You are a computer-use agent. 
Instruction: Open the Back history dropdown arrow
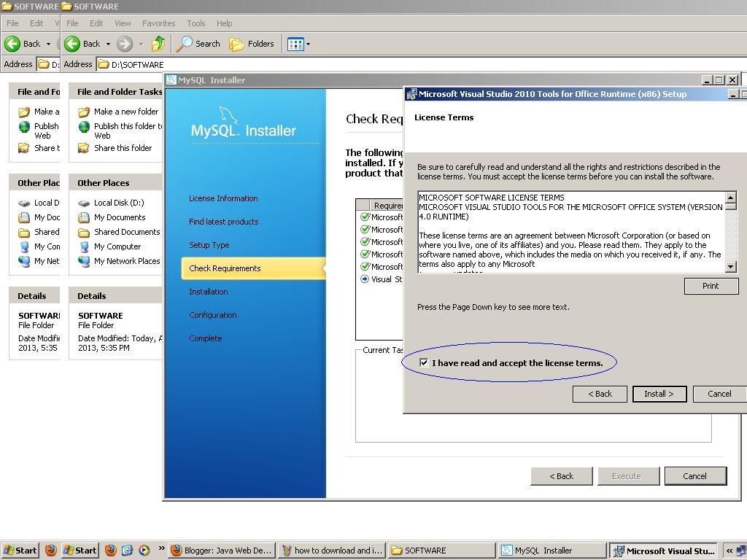[108, 44]
